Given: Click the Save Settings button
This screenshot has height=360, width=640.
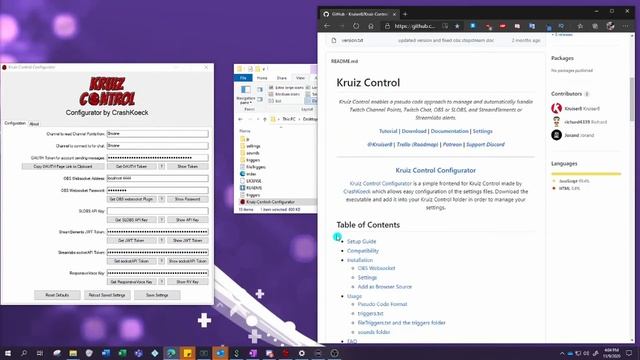Looking at the screenshot, I should click(157, 295).
